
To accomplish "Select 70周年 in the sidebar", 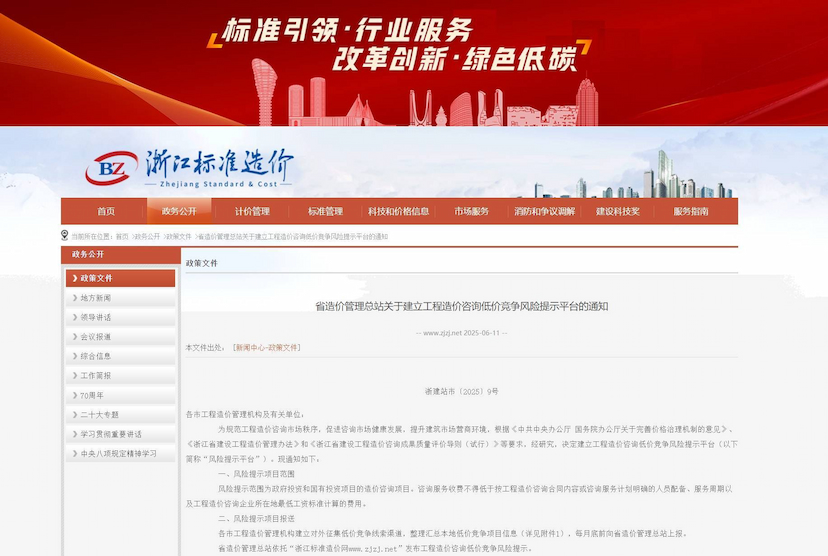I will (120, 395).
